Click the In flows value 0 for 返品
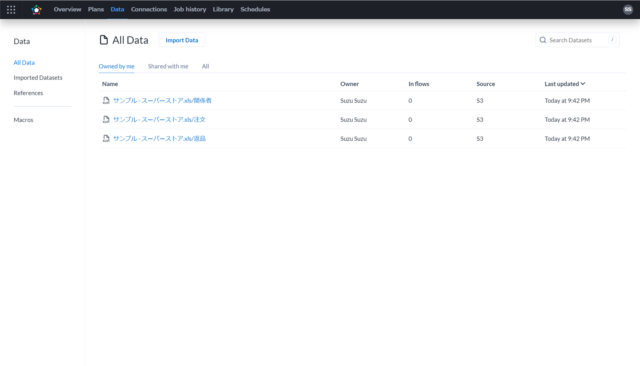Image resolution: width=640 pixels, height=366 pixels. click(410, 138)
